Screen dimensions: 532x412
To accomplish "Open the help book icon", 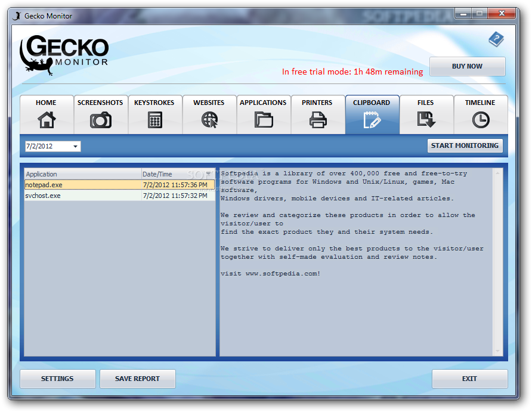I will 496,39.
